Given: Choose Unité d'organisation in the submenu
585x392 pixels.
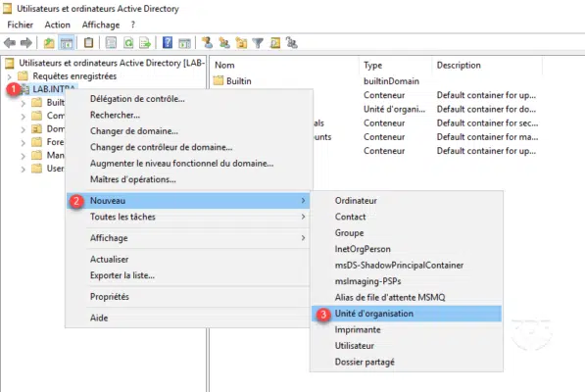Looking at the screenshot, I should coord(407,314).
